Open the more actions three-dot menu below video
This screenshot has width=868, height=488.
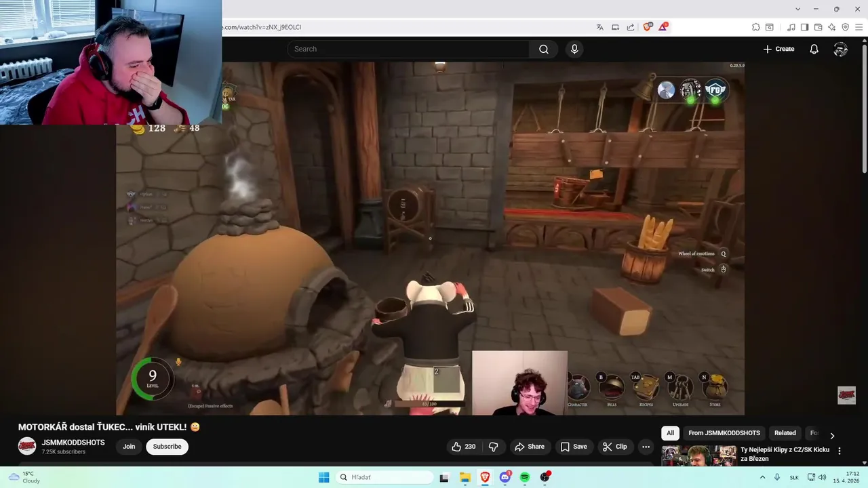pos(646,447)
